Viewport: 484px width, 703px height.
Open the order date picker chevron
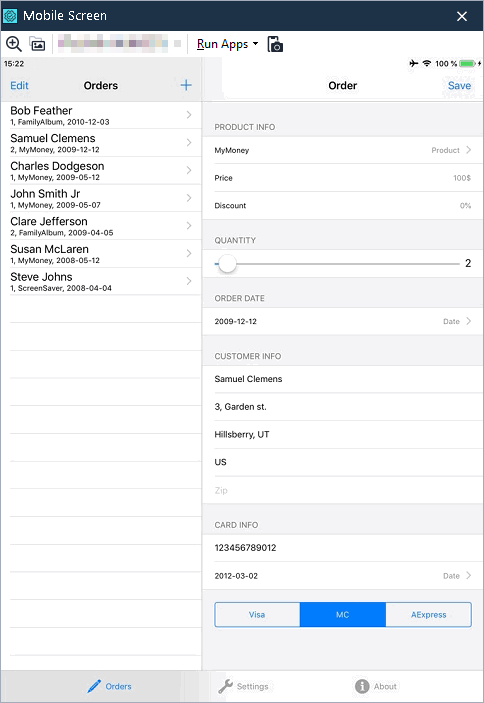tap(468, 321)
